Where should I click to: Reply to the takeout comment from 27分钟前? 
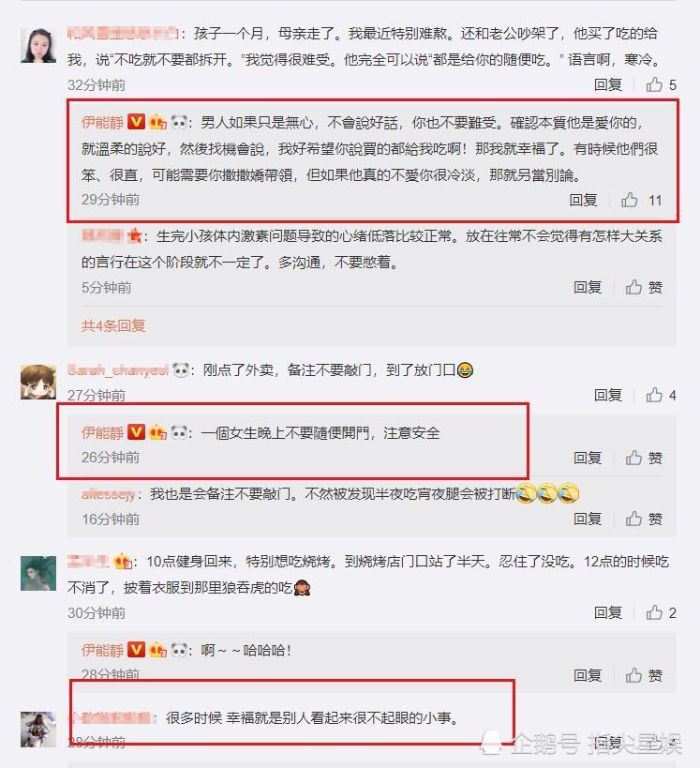tap(608, 395)
